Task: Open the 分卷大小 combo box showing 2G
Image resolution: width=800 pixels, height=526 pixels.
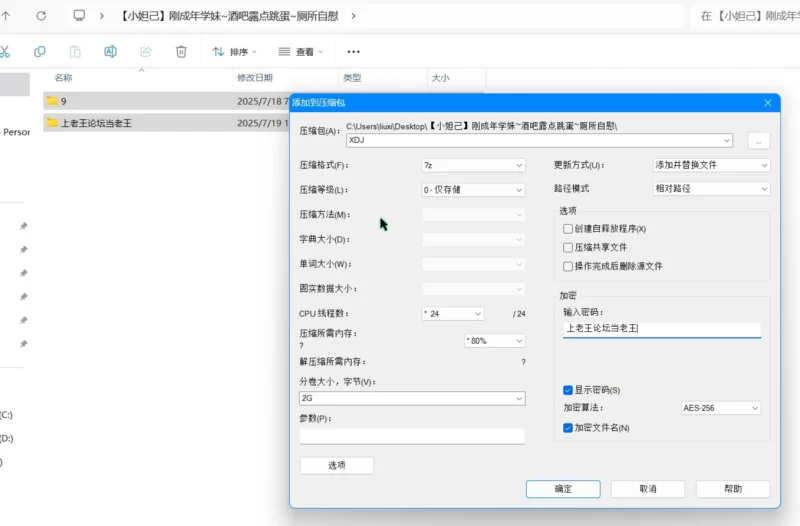Action: [412, 398]
